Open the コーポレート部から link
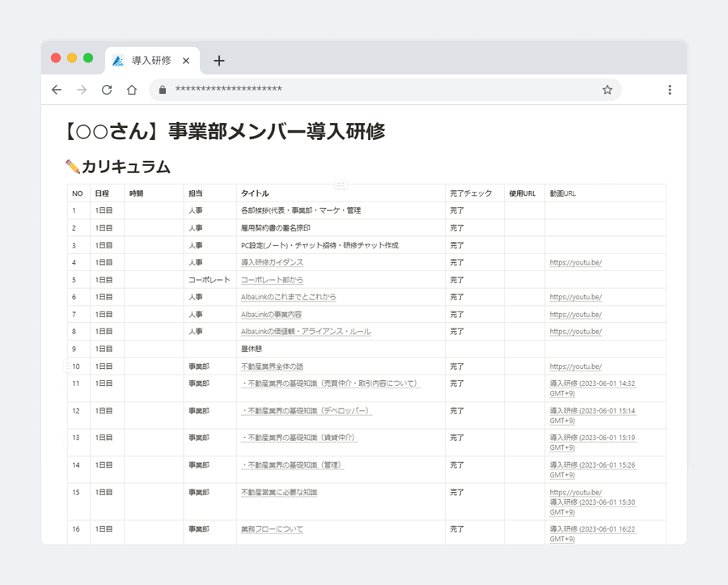The image size is (728, 585). tap(272, 280)
